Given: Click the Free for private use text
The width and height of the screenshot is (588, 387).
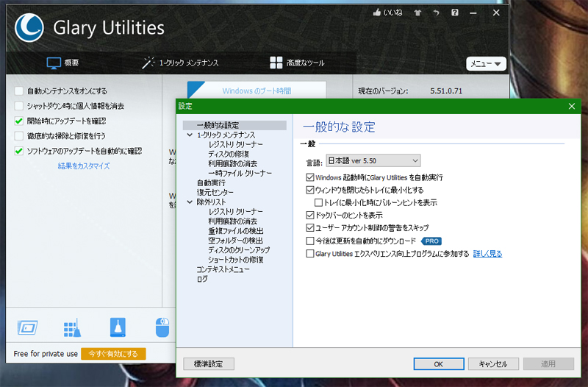Looking at the screenshot, I should tap(46, 354).
